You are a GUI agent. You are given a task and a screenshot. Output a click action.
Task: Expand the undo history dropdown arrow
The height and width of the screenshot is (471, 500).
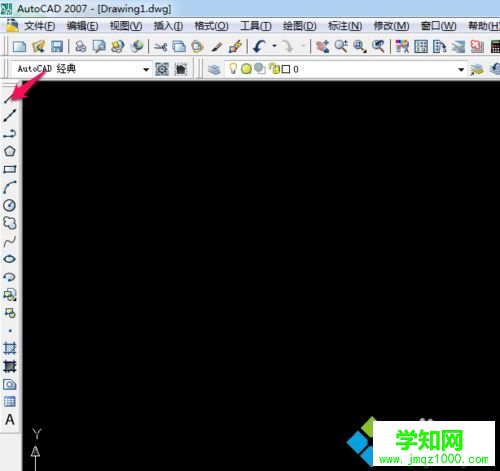tap(274, 46)
